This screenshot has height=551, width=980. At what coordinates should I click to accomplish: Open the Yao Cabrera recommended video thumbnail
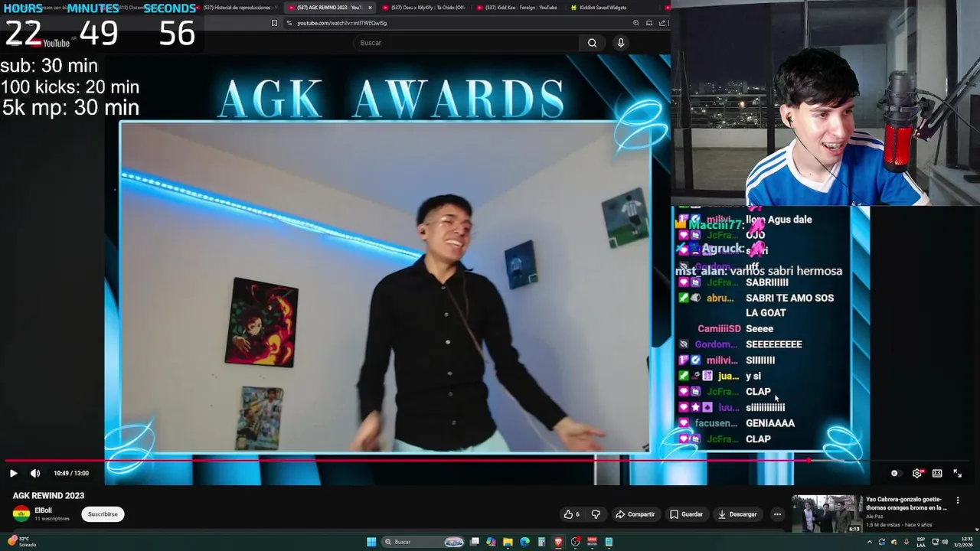click(826, 514)
